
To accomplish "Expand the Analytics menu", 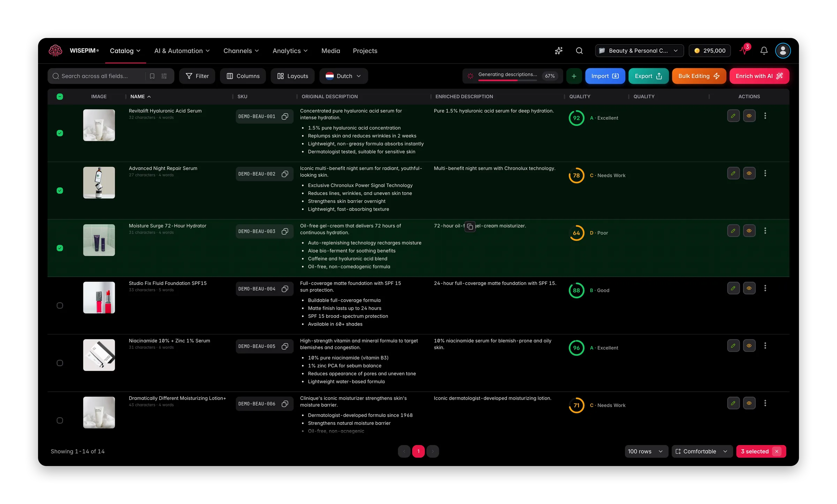I will (x=290, y=51).
